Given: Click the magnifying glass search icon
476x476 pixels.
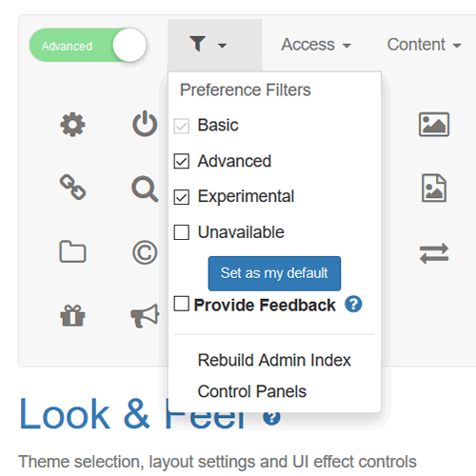Looking at the screenshot, I should (x=145, y=188).
